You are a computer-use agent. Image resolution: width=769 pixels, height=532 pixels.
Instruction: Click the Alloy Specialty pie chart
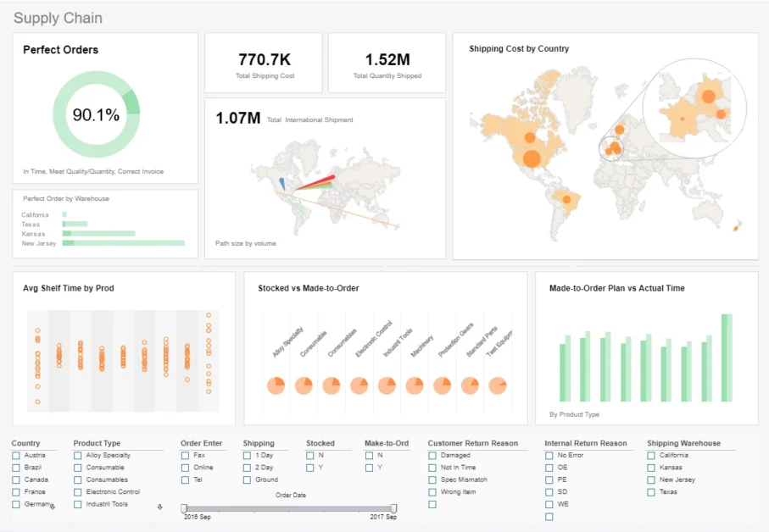tap(276, 385)
